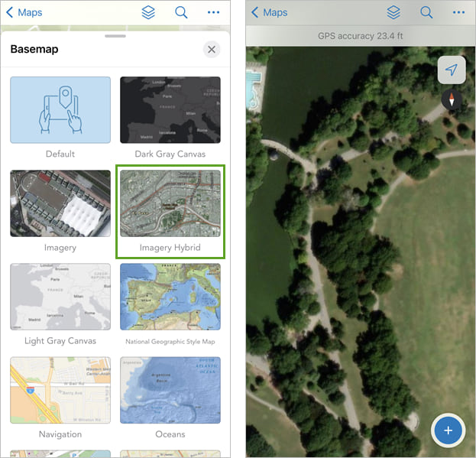Tap the GPS accuracy 23.4 ft banner
The width and height of the screenshot is (476, 458).
[361, 36]
